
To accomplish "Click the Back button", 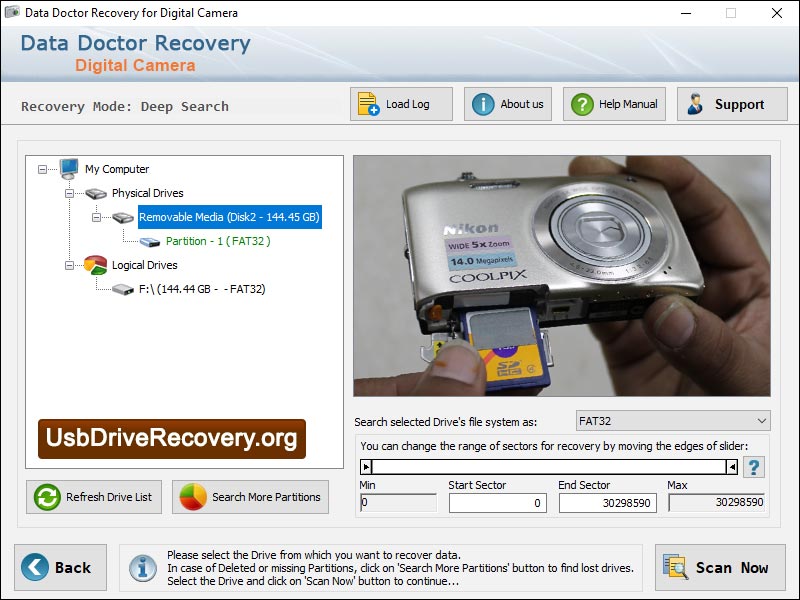I will pyautogui.click(x=60, y=567).
